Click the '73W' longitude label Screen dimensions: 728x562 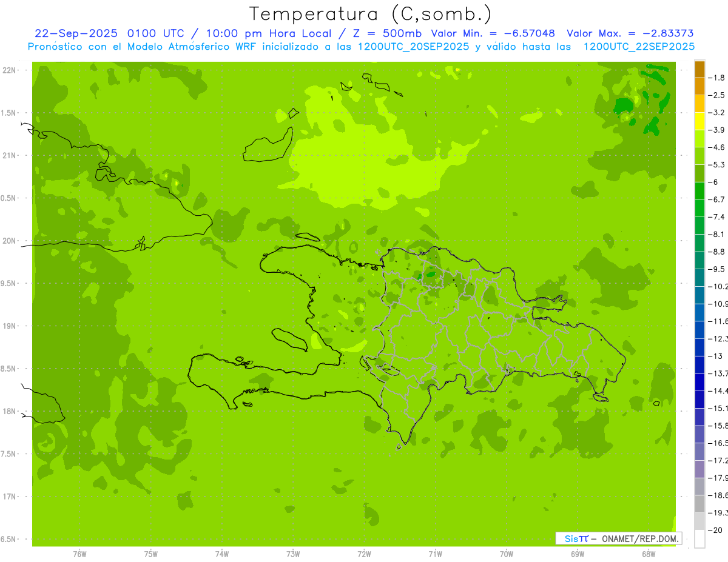(x=293, y=554)
